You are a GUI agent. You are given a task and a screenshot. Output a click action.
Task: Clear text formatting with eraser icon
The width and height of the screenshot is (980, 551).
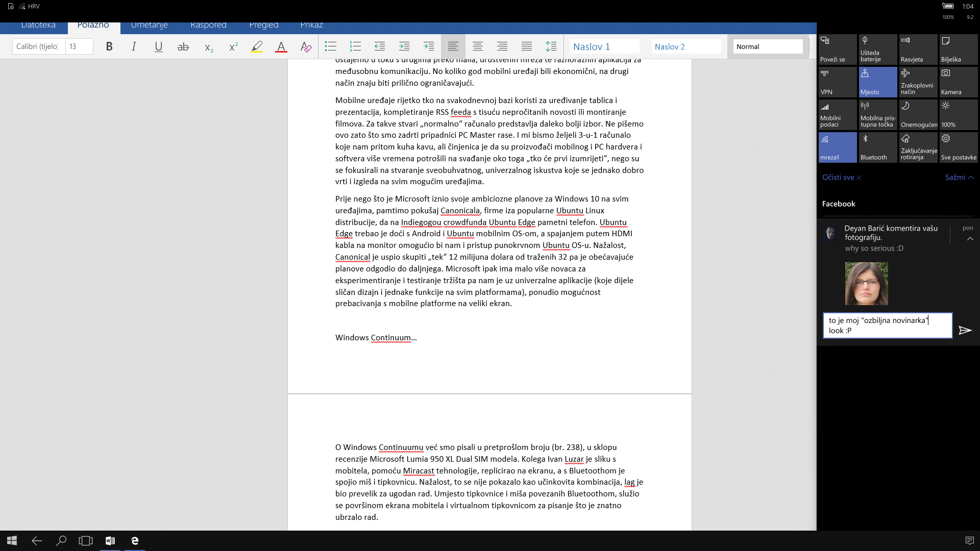[x=306, y=46]
